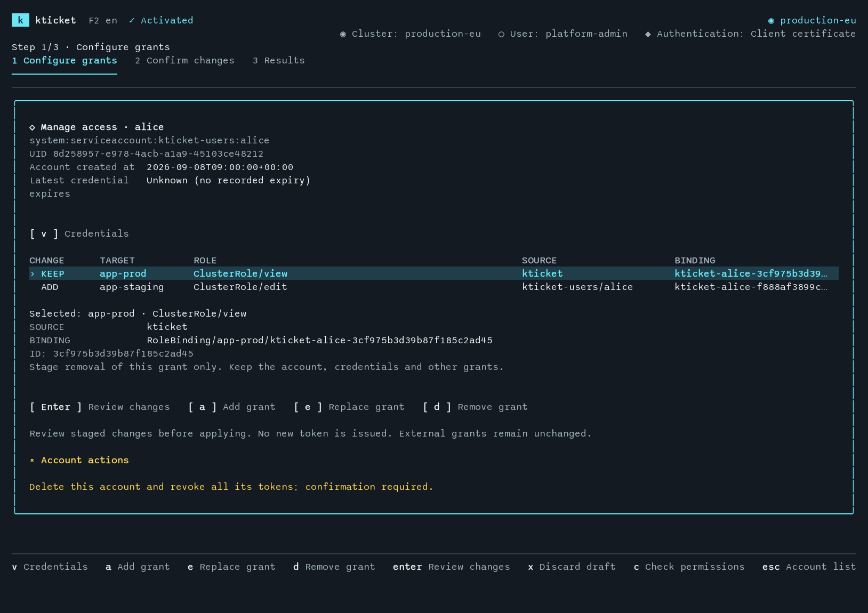The height and width of the screenshot is (613, 868).
Task: Click the [ a ] Add grant button
Action: tap(232, 407)
